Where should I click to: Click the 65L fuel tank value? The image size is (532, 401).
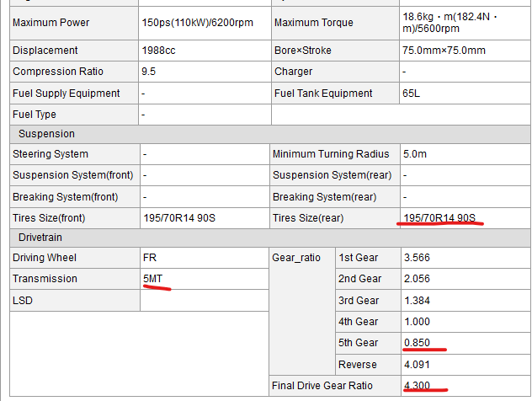[412, 94]
